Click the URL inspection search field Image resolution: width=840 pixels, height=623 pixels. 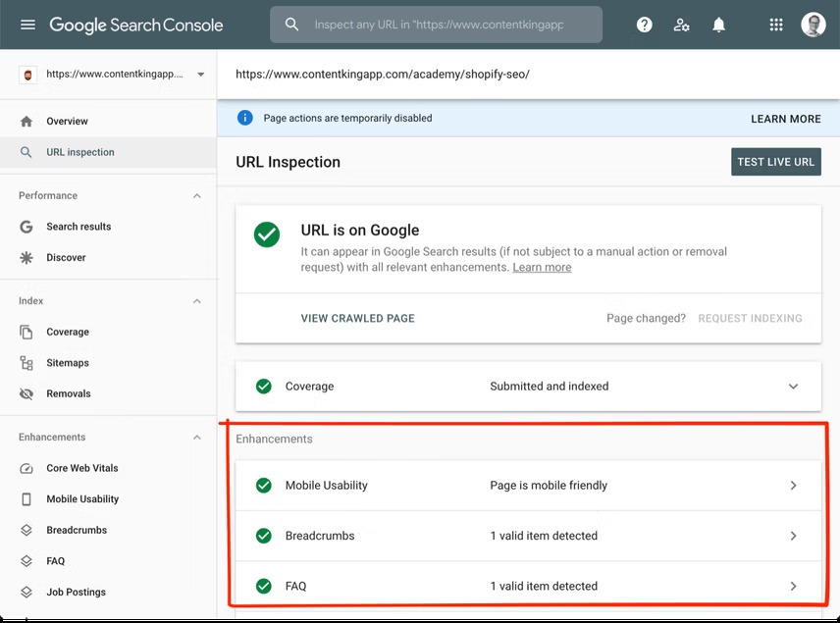(x=435, y=25)
